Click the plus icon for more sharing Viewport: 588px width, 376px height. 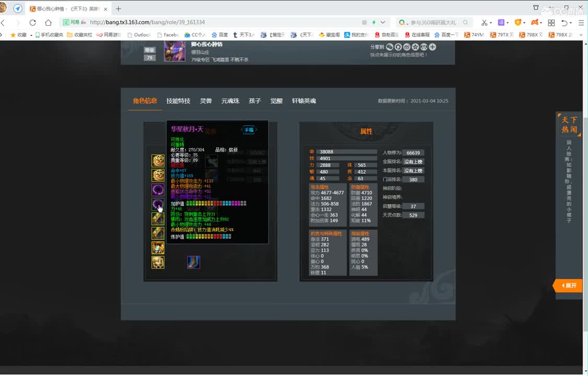(x=432, y=47)
